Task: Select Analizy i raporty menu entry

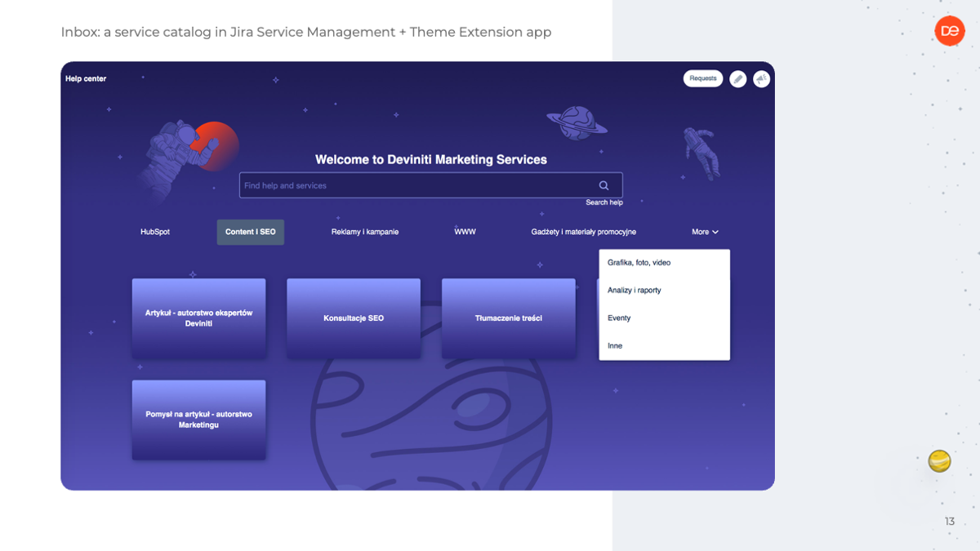Action: point(664,291)
